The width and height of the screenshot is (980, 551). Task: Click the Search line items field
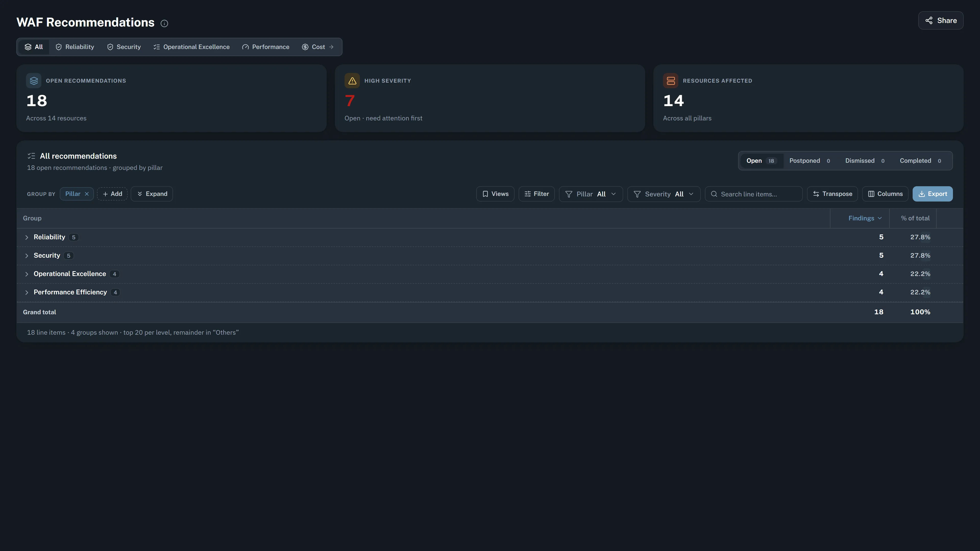point(754,194)
